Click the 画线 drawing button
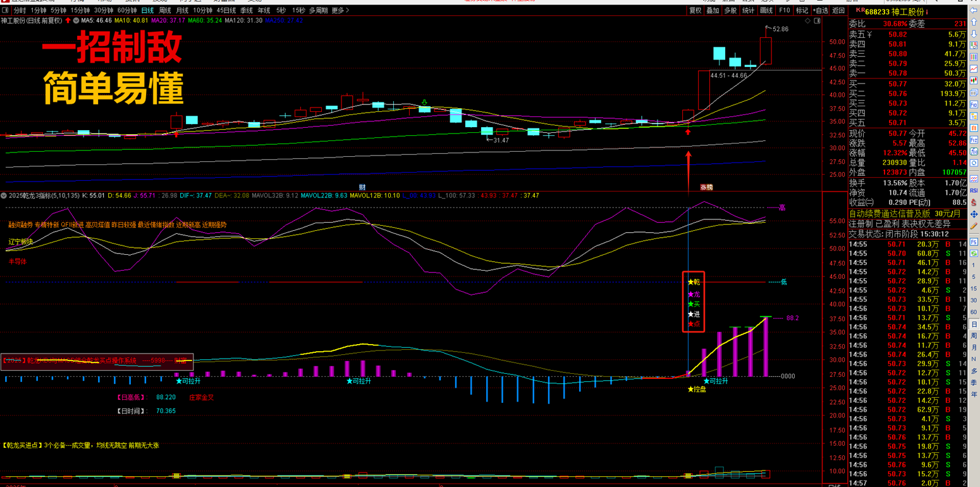This screenshot has height=487, width=980. (x=766, y=10)
